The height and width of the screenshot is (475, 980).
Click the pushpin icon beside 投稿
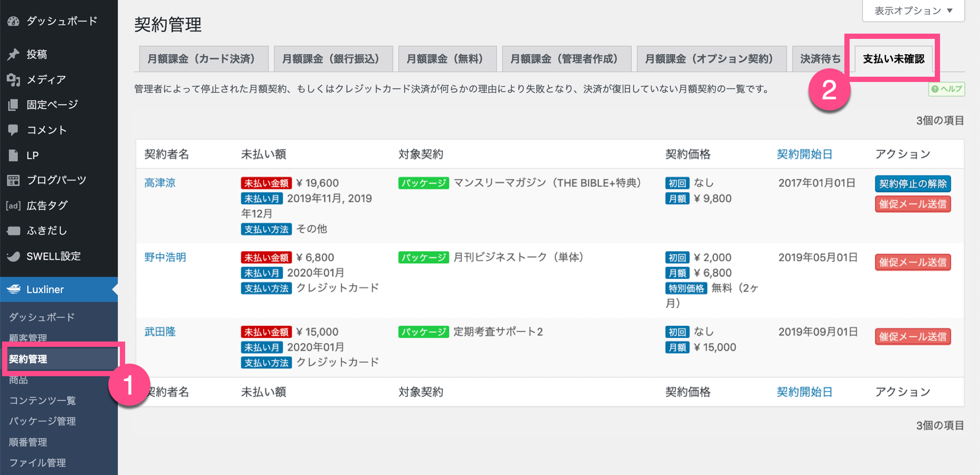(x=13, y=54)
